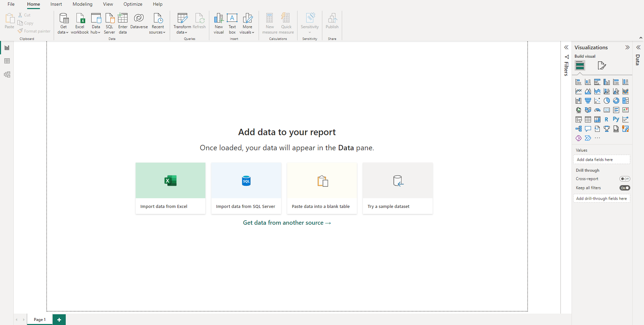This screenshot has width=644, height=325.
Task: Expand the Data pane
Action: [638, 48]
